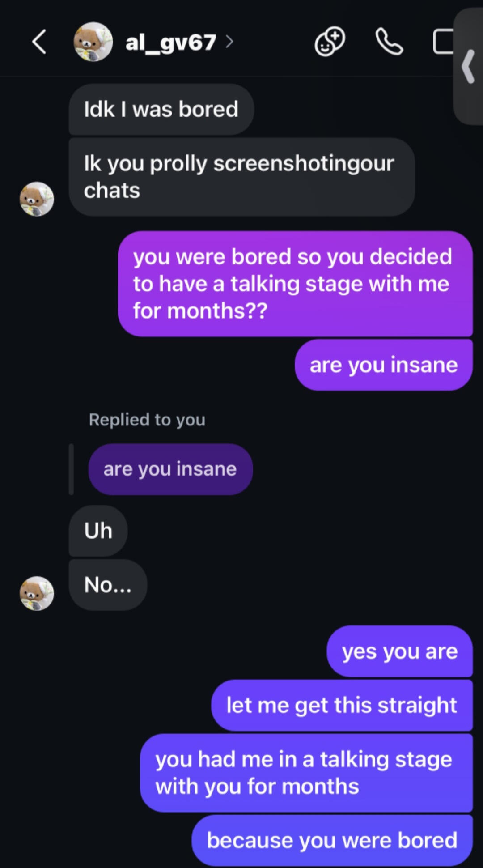Open al_gv67 profile picture in header

click(x=93, y=42)
